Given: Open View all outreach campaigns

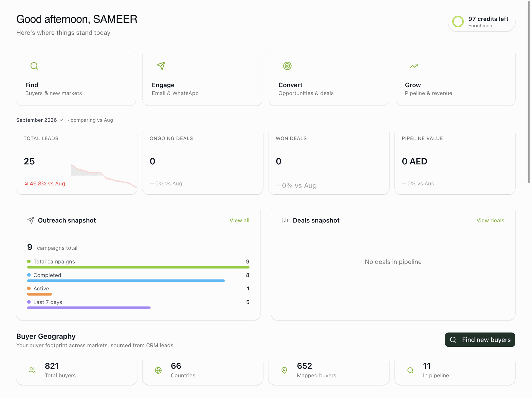Looking at the screenshot, I should coord(239,221).
